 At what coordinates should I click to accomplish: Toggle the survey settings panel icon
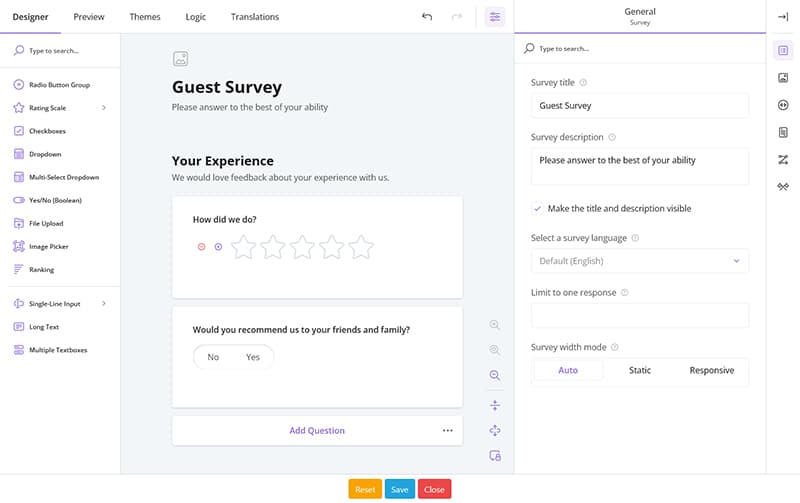pos(494,17)
